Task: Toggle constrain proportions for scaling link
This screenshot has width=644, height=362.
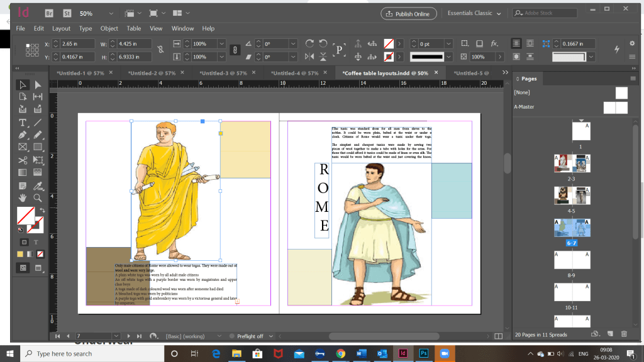Action: point(235,50)
